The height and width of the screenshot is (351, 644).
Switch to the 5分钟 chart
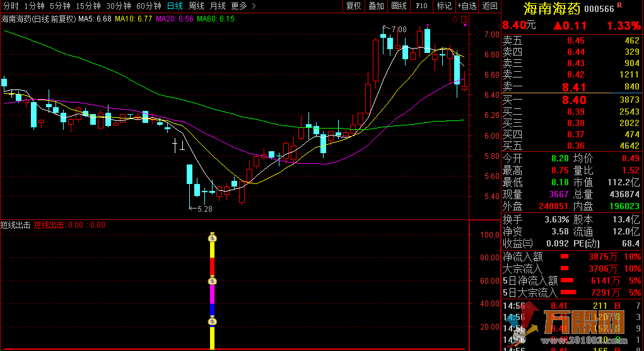(x=60, y=6)
